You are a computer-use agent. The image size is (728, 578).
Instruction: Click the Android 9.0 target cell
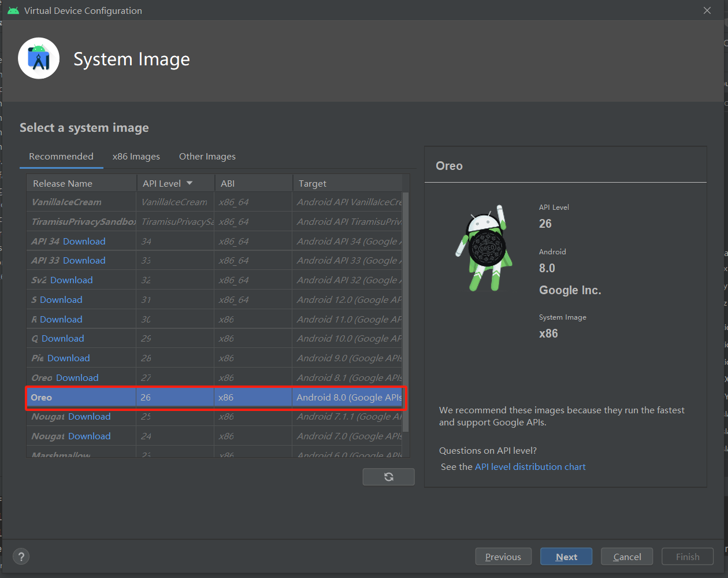pyautogui.click(x=347, y=358)
